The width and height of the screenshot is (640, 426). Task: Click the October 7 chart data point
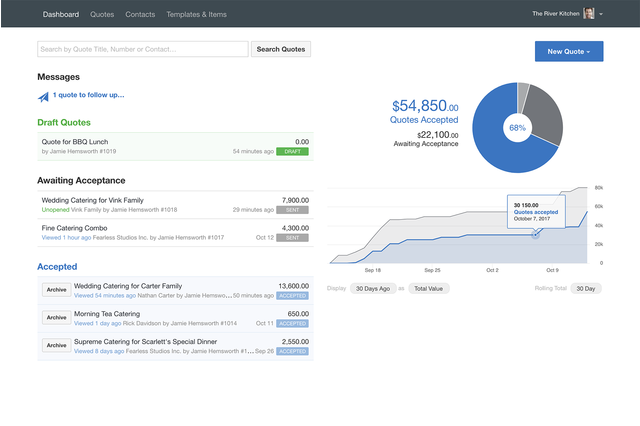[536, 233]
